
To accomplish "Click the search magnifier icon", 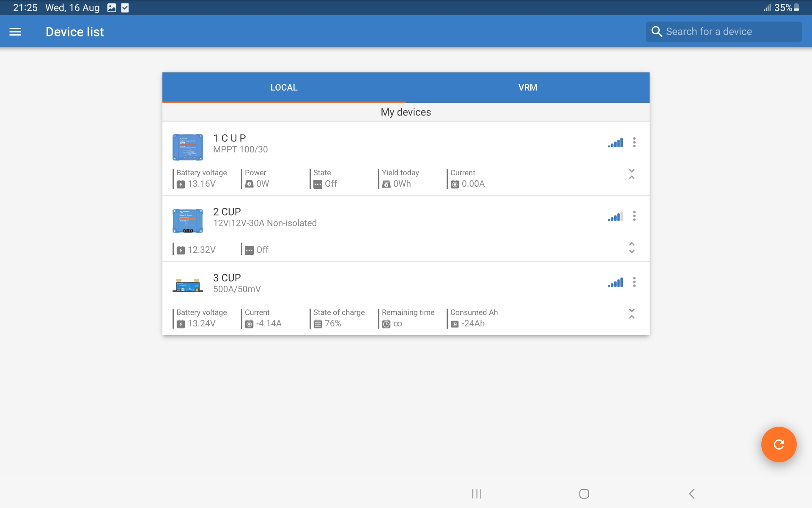I will pyautogui.click(x=656, y=32).
